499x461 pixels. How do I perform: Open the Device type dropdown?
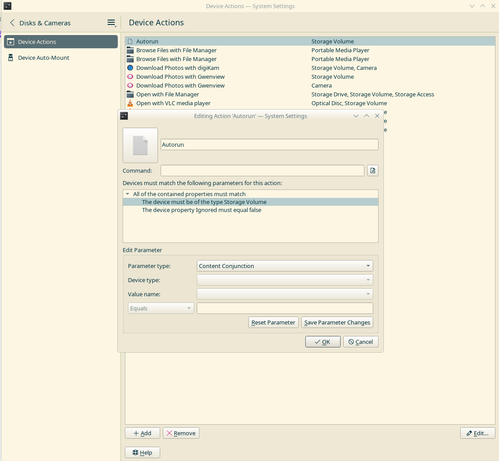pos(285,280)
